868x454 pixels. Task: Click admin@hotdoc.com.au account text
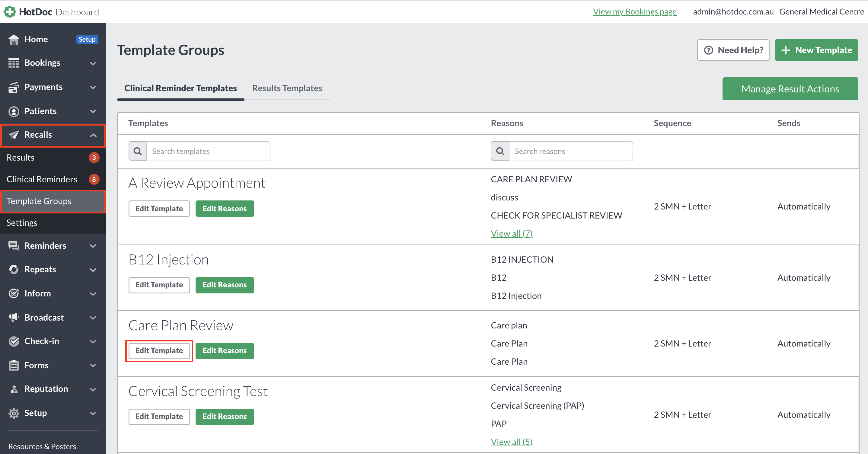(733, 12)
